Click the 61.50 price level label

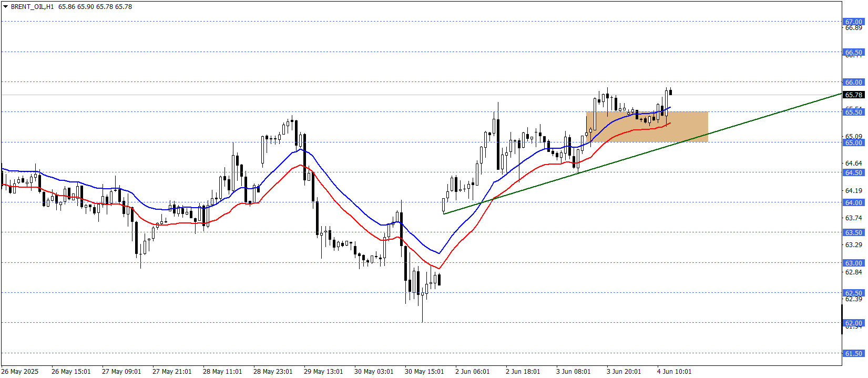[x=853, y=353]
